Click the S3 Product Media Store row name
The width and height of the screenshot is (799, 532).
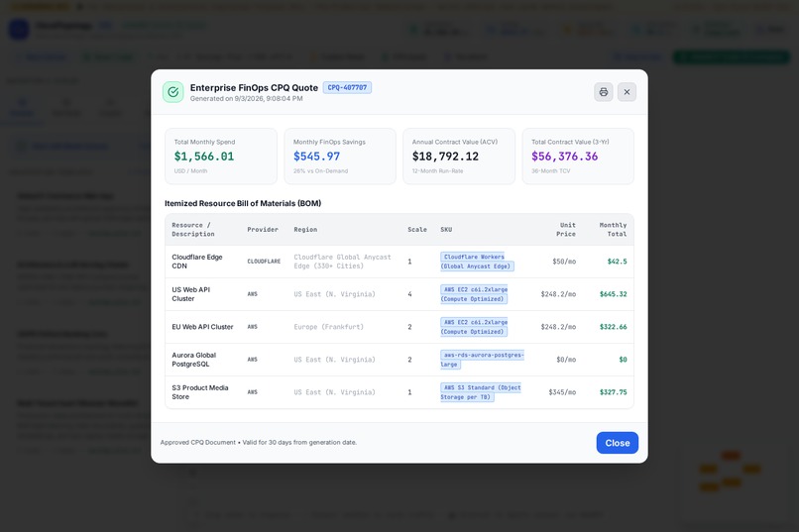(x=200, y=392)
